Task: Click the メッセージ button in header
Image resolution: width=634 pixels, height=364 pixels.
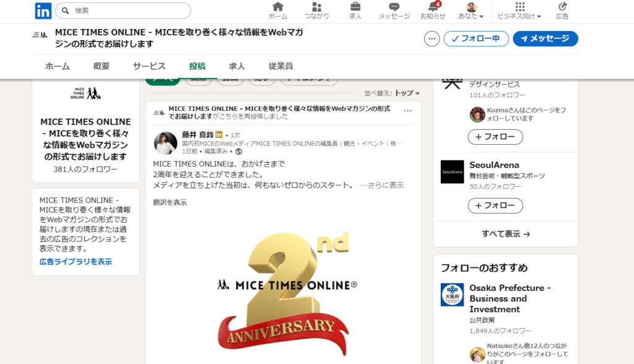Action: click(545, 39)
